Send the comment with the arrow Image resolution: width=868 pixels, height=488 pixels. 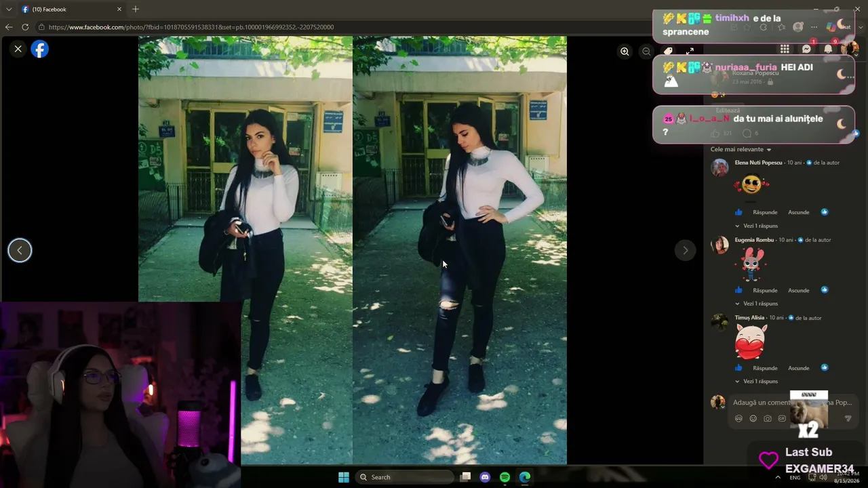[848, 419]
